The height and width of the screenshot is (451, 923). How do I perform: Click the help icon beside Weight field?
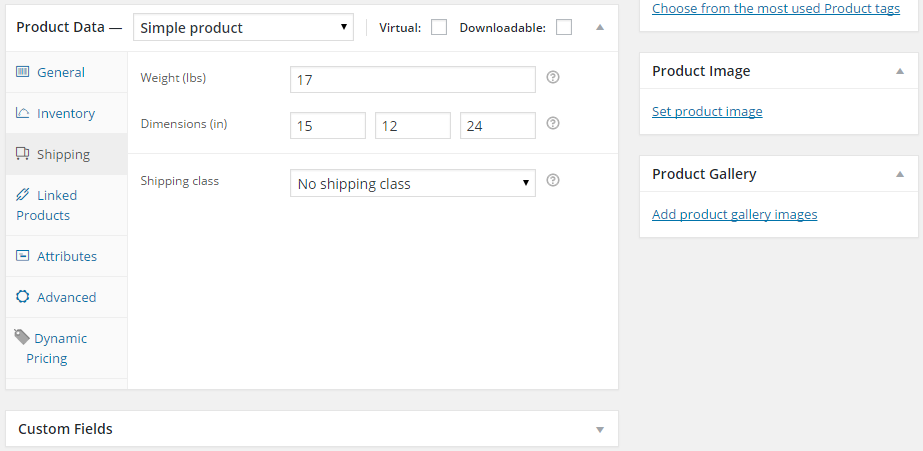[552, 77]
